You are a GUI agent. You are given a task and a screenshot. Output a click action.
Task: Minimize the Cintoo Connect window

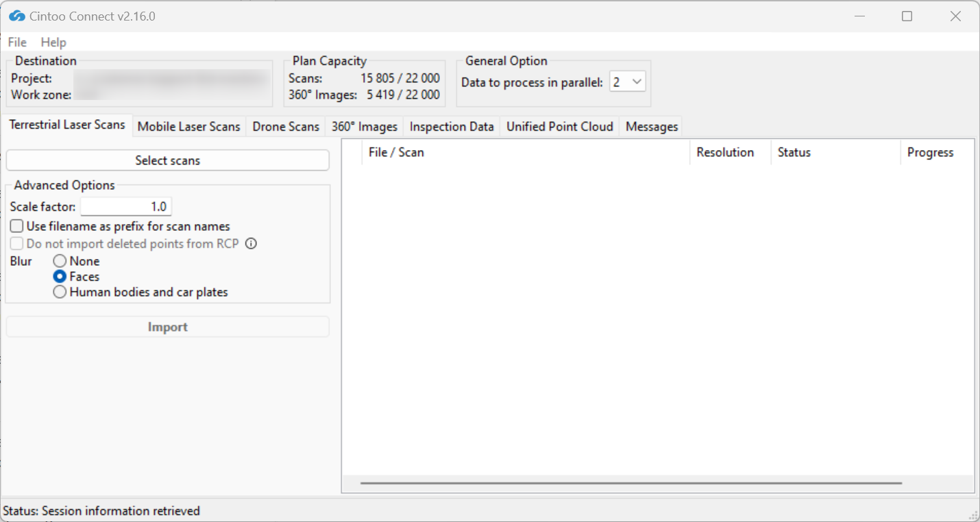point(859,16)
